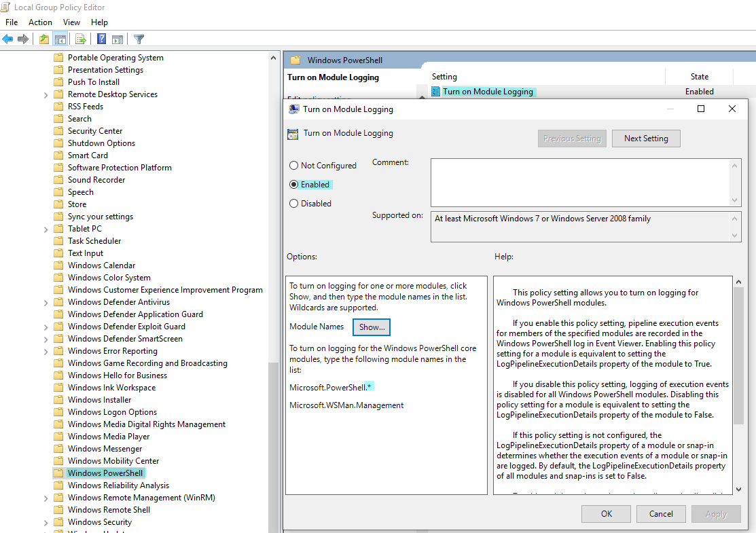
Task: Click the folder icon next to Windows Remote Shell
Action: click(x=58, y=509)
